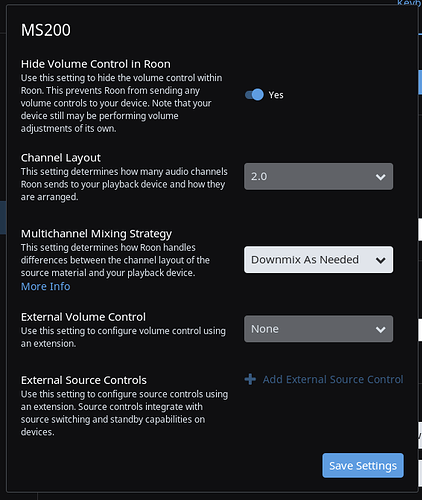This screenshot has width=422, height=500.
Task: Click the External Source Controls heading
Action: point(84,380)
